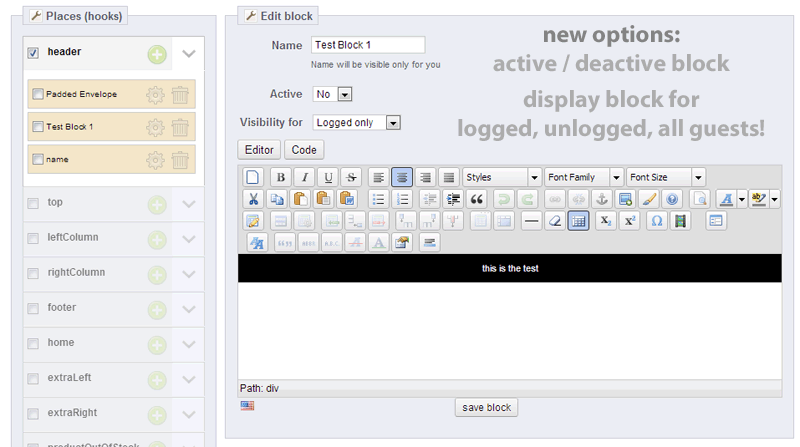Delete the Padded Envelope block
The width and height of the screenshot is (800, 447).
(x=180, y=95)
